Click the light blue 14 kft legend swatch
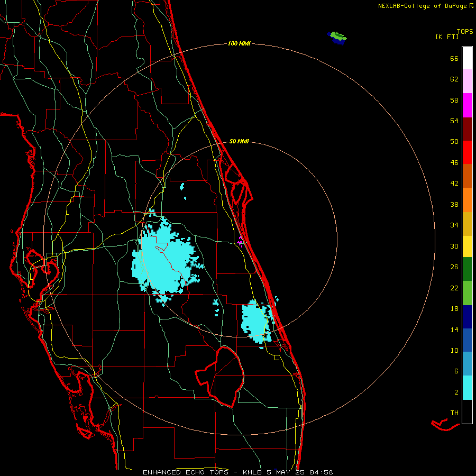The image size is (476, 476). [467, 364]
